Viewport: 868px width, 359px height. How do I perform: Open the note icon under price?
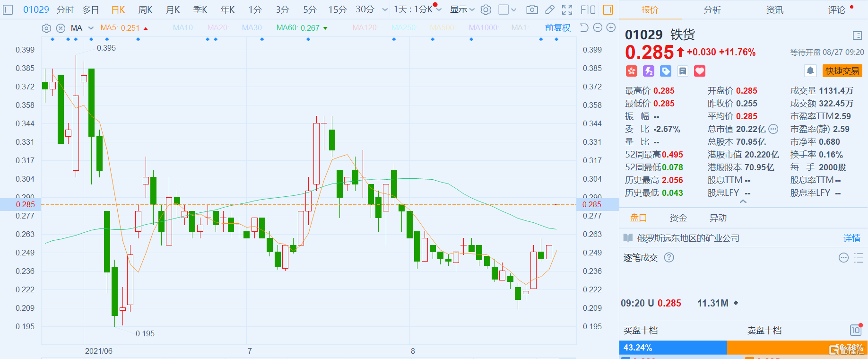click(x=683, y=71)
